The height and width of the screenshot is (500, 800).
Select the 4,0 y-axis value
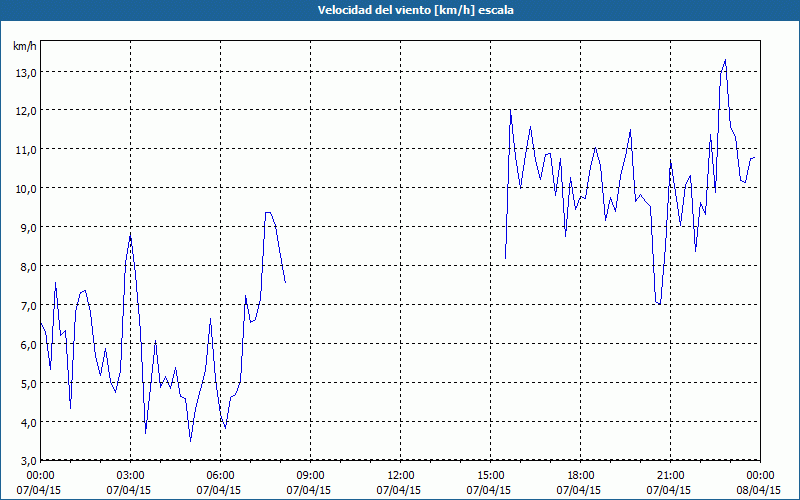[29, 423]
